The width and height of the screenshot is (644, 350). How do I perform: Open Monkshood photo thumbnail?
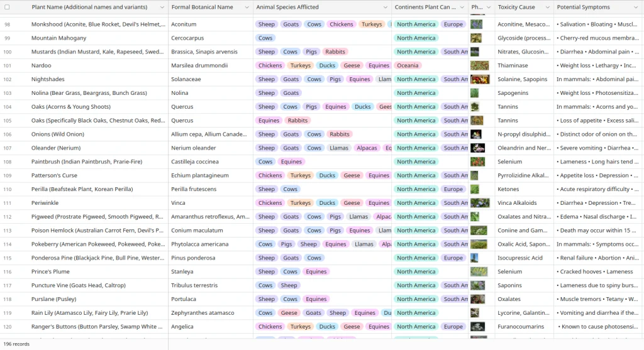point(477,25)
